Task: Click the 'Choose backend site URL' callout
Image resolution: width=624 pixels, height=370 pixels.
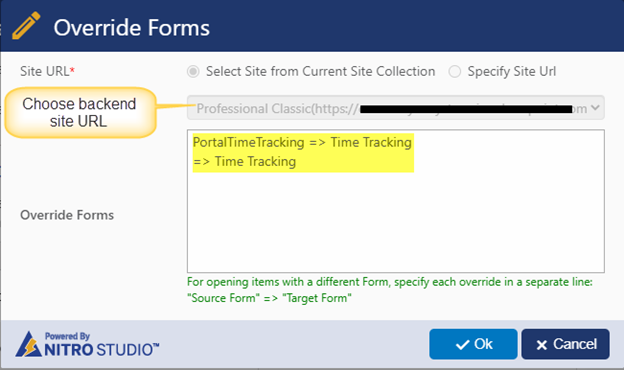Action: tap(79, 113)
